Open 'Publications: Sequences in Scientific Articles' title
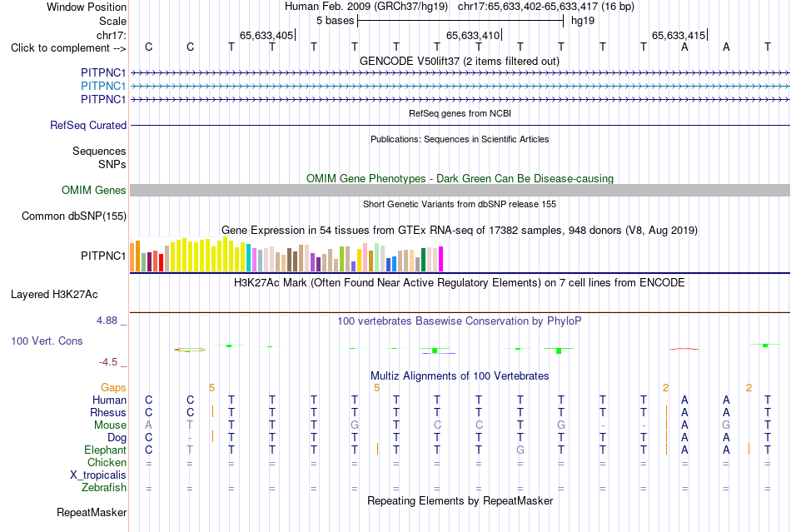Image resolution: width=791 pixels, height=532 pixels. point(460,139)
